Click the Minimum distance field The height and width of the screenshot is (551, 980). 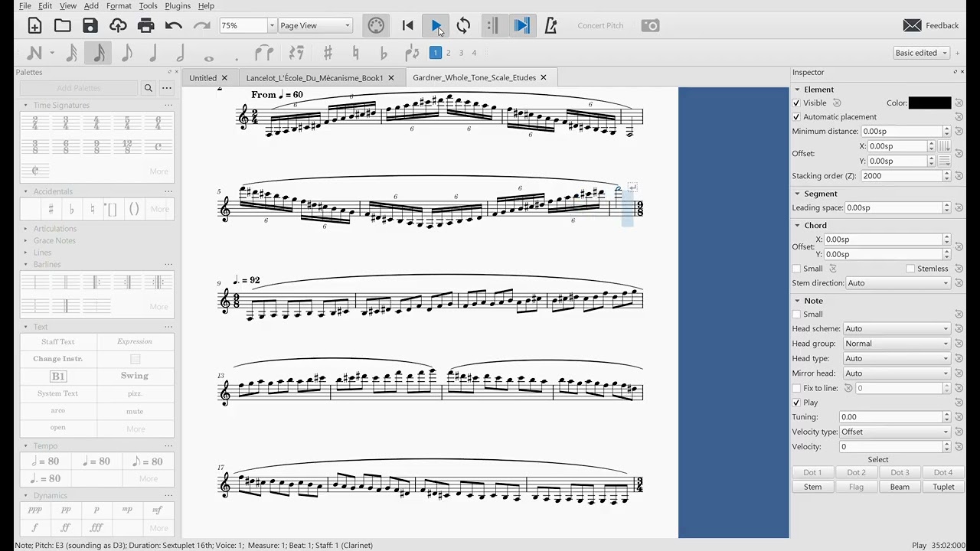[x=902, y=132]
